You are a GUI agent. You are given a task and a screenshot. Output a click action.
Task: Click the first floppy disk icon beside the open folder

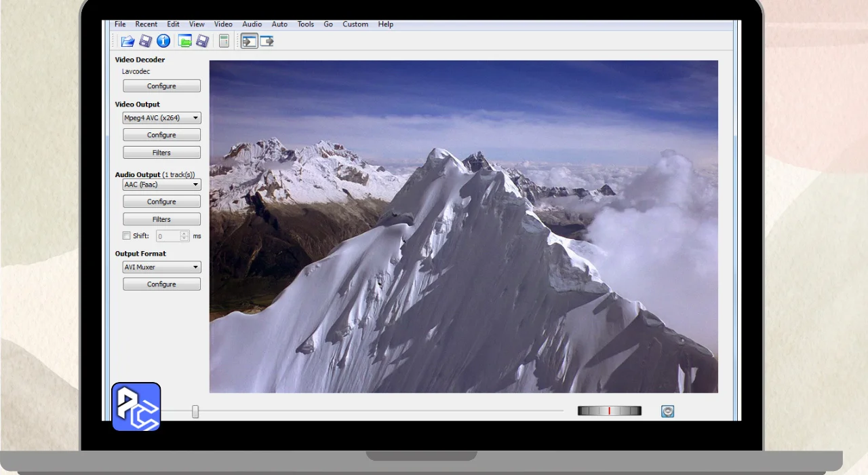(x=145, y=41)
